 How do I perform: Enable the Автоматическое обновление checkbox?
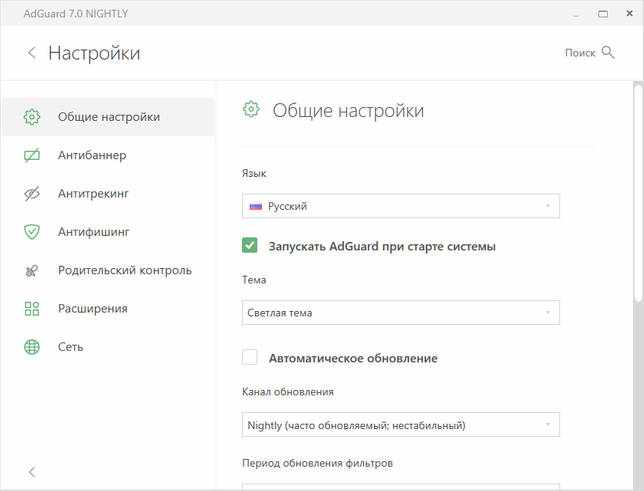250,357
